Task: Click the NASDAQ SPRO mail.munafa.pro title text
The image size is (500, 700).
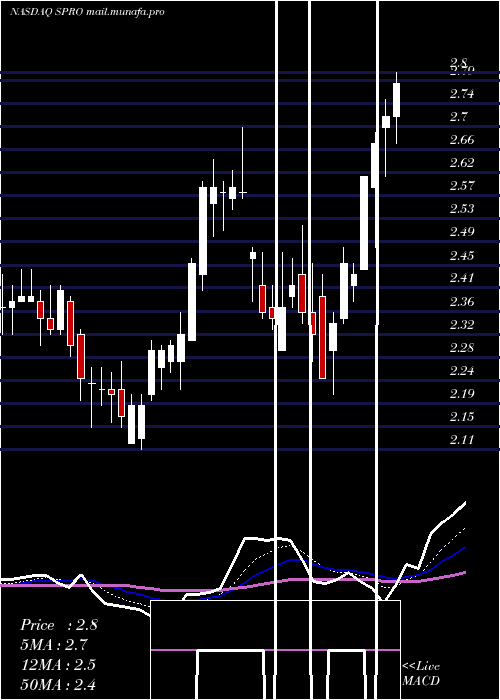Action: (x=88, y=12)
